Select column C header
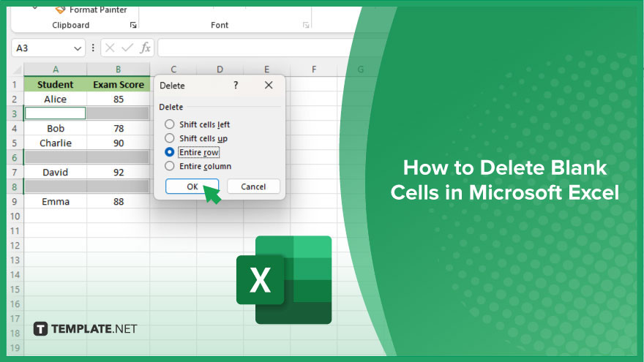Image resolution: width=644 pixels, height=362 pixels. pos(173,69)
